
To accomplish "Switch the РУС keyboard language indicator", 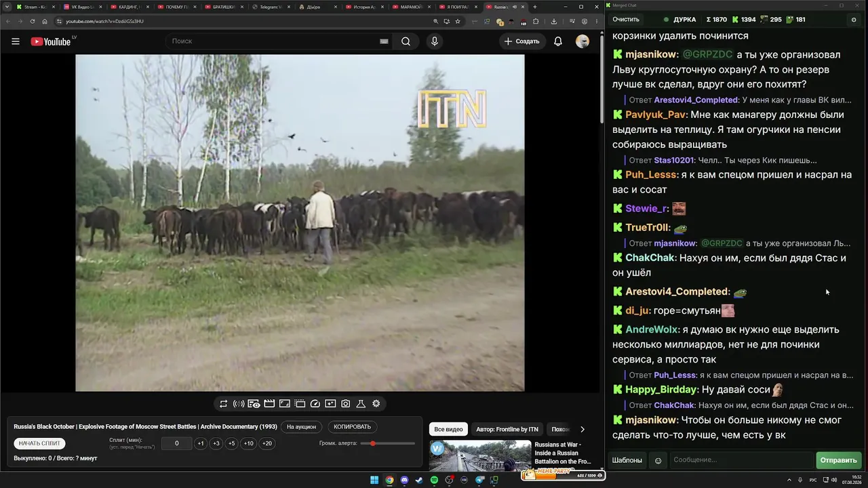I will 813,481.
